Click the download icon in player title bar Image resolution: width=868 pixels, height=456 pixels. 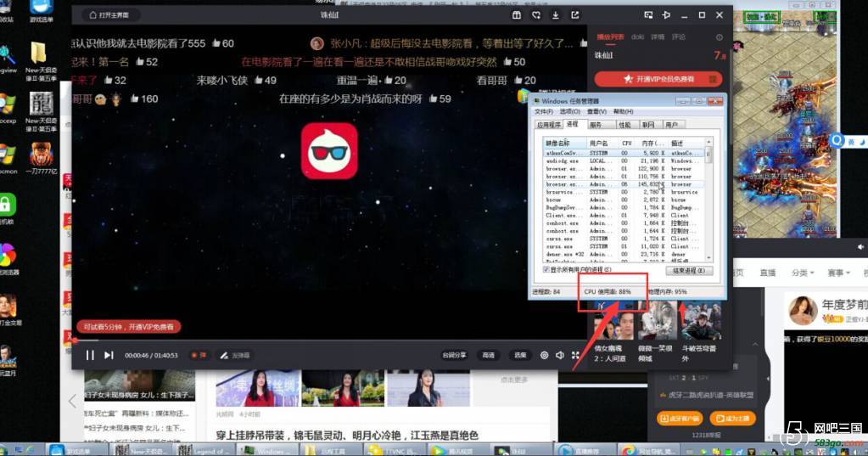coord(555,15)
